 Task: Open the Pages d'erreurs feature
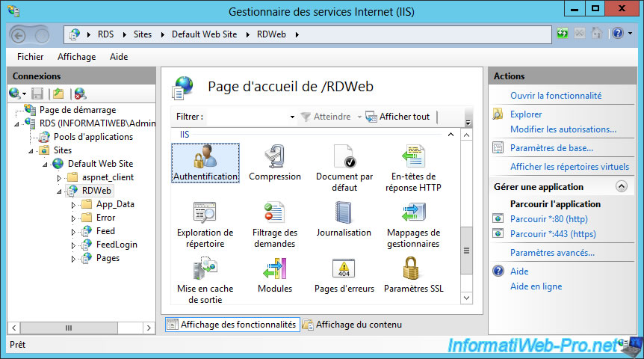coord(344,275)
